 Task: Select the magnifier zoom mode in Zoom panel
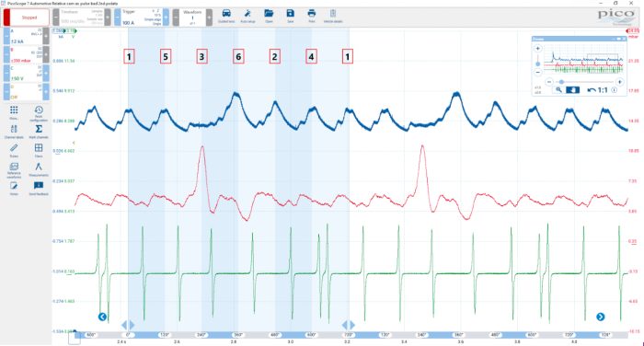[558, 90]
